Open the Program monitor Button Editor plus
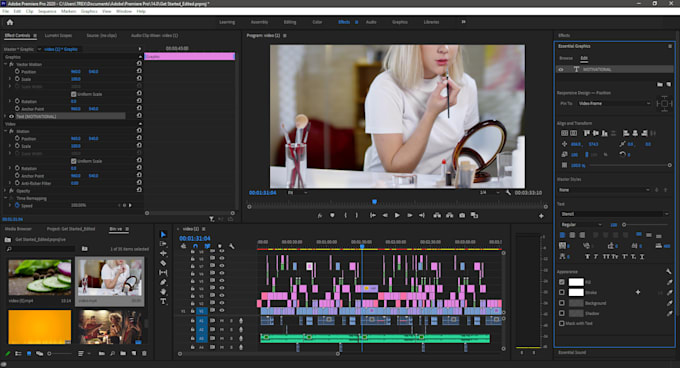Viewport: 680px width, 368px height. 541,216
